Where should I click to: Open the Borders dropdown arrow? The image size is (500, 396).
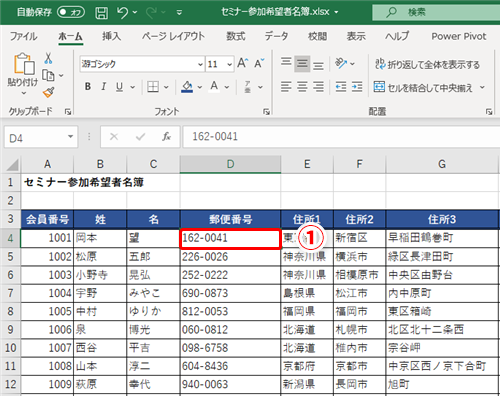166,87
